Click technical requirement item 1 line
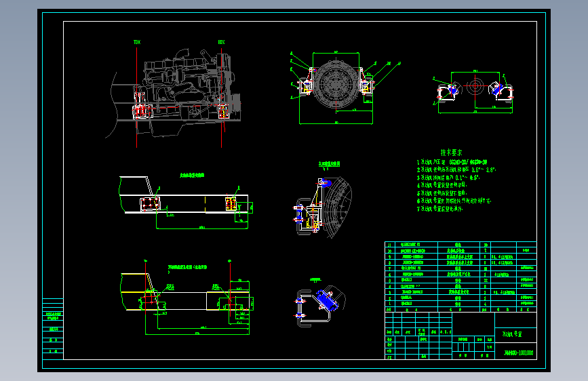Screen dimensions: 588x381 (452, 163)
